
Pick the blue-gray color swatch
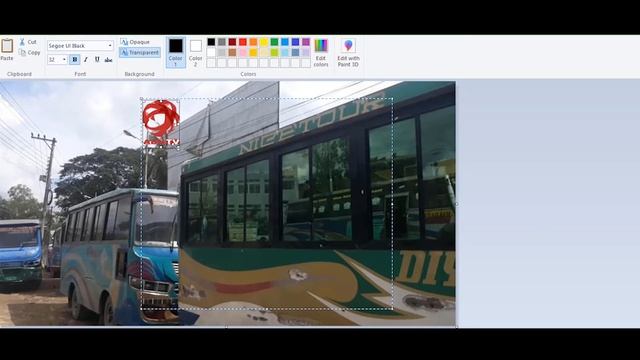click(x=295, y=52)
